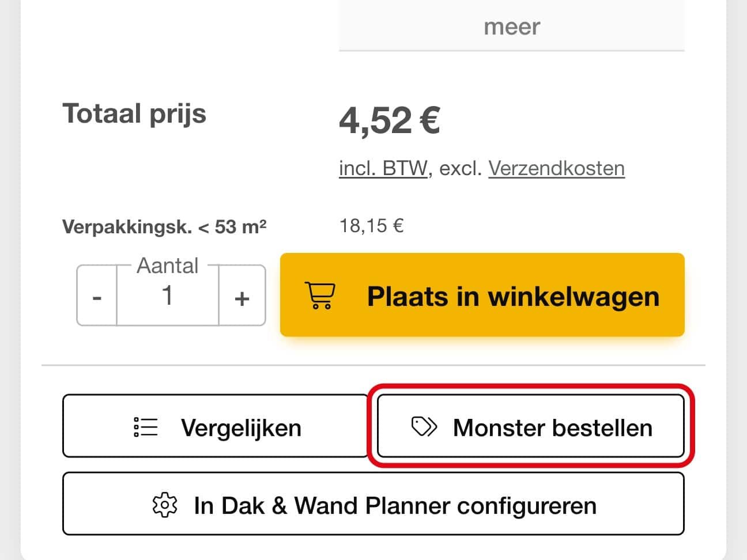Click the 'Aantal' field label
747x560 pixels.
click(168, 266)
